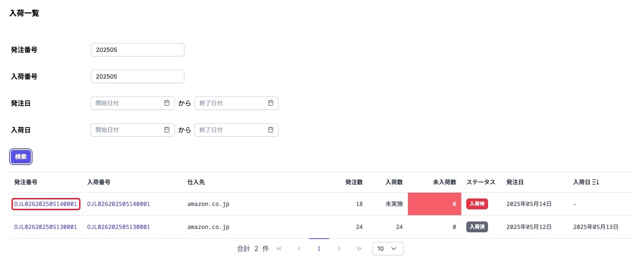Open calendar icon in 発注日 start date
This screenshot has width=644, height=267.
[167, 103]
